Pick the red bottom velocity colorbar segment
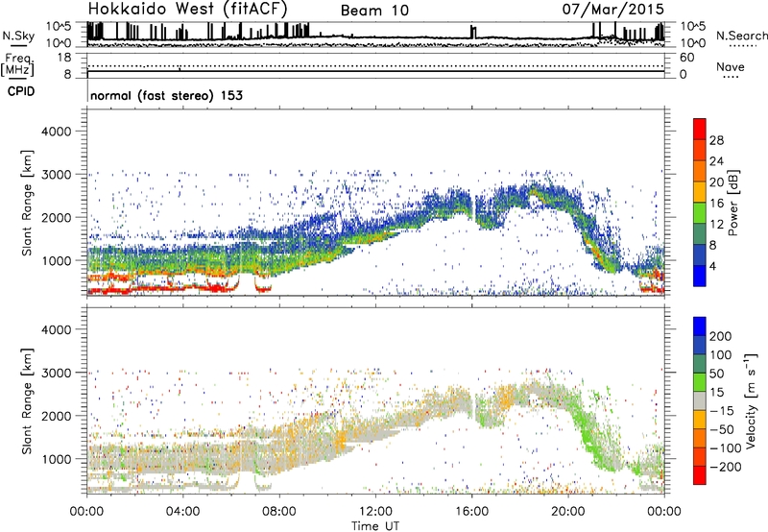The image size is (768, 532). point(700,475)
